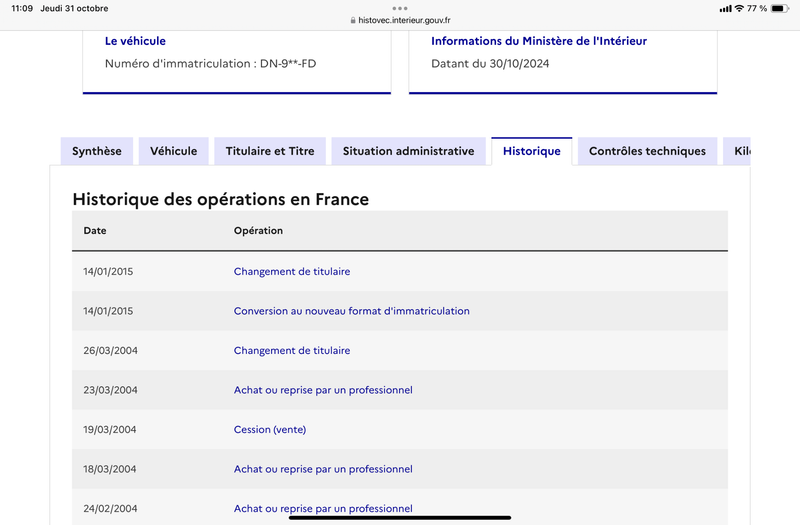
Task: Click the Opération column header
Action: pyautogui.click(x=258, y=231)
